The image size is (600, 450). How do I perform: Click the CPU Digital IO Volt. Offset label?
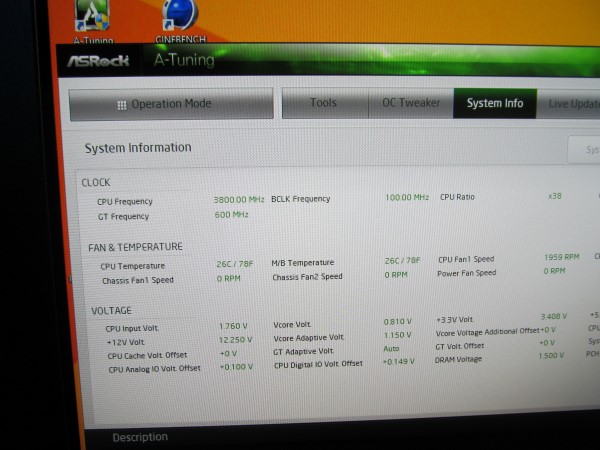318,364
